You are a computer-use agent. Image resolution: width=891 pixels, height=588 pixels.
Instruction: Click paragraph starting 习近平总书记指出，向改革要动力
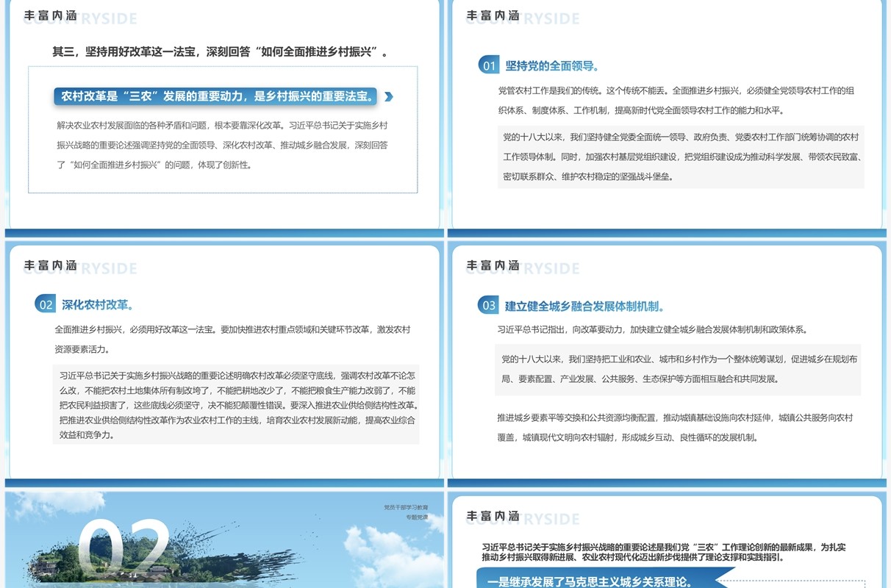[x=652, y=329]
